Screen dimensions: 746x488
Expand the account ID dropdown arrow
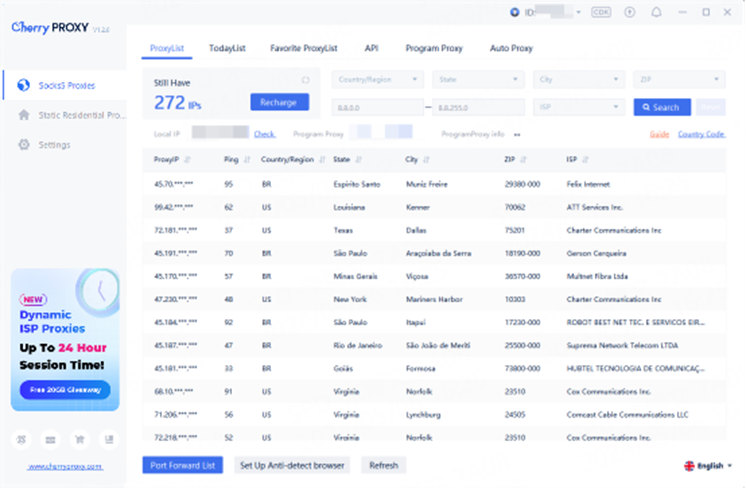(579, 12)
